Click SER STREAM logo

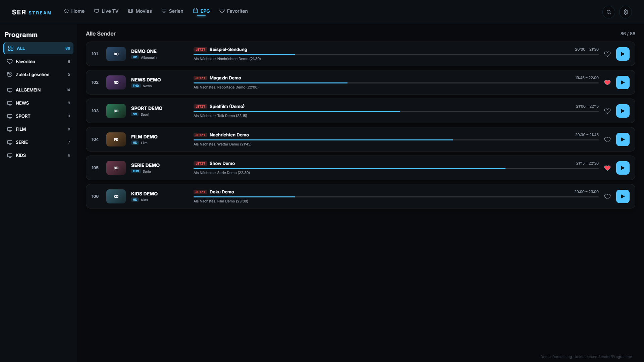32,12
